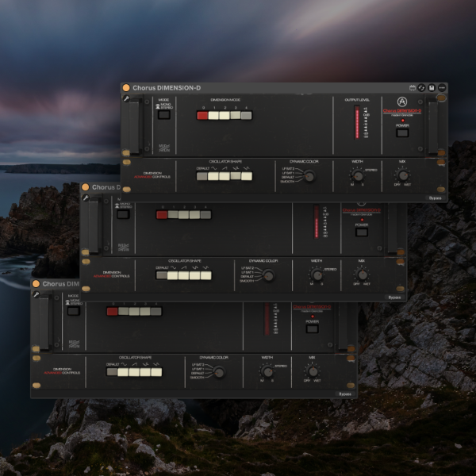Toggle the Mono/Stereo MODE button in frontmost window
The width and height of the screenshot is (476, 476).
pos(164,115)
